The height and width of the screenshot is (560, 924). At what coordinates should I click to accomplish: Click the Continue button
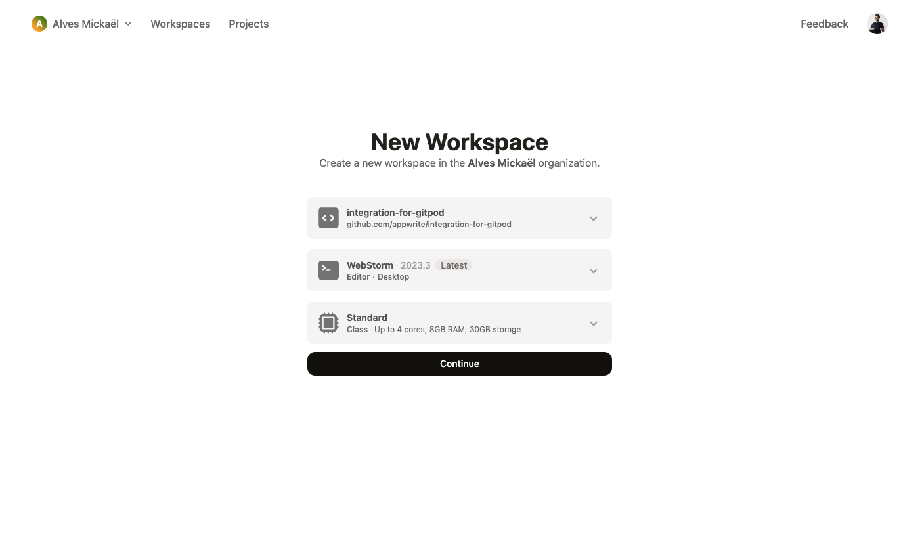[460, 364]
